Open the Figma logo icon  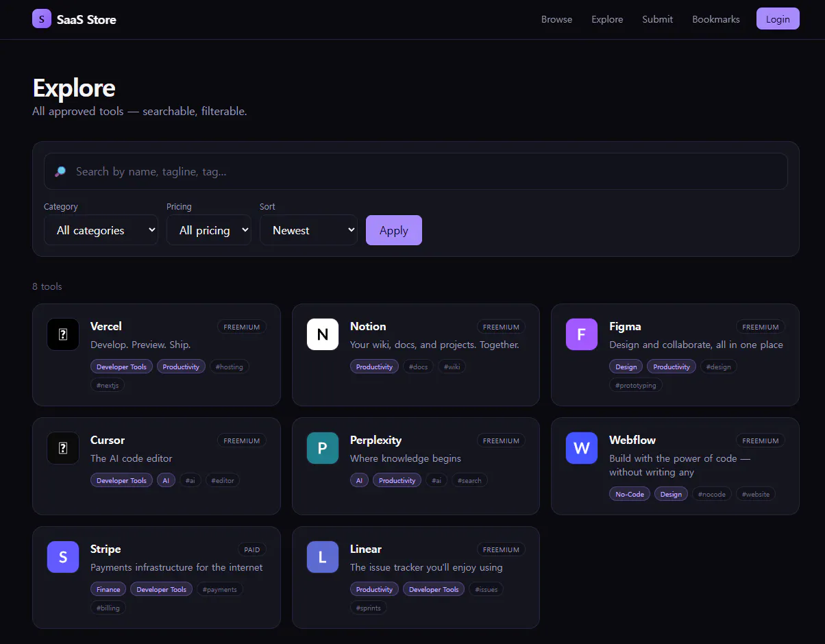(582, 334)
